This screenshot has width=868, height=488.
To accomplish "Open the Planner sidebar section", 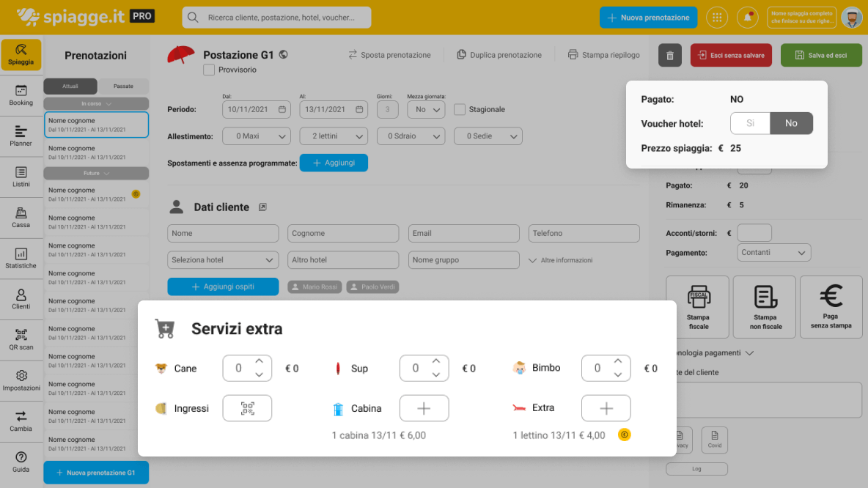I will [21, 136].
